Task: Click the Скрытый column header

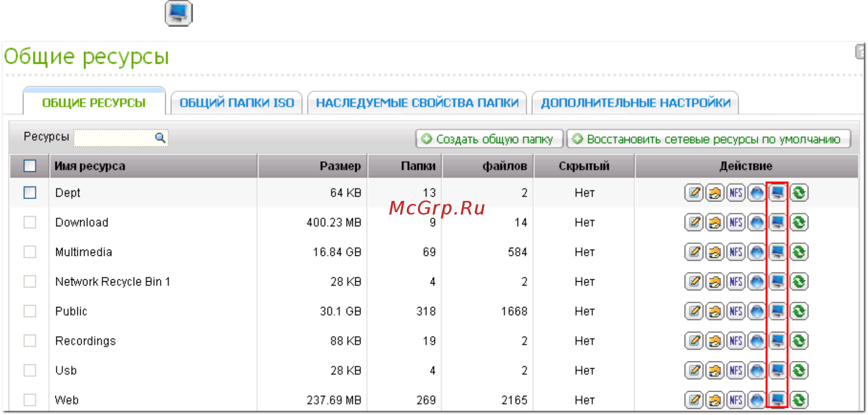Action: (x=584, y=166)
